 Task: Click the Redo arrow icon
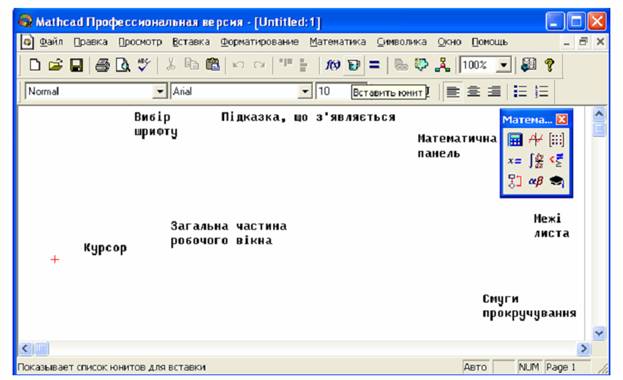(259, 65)
